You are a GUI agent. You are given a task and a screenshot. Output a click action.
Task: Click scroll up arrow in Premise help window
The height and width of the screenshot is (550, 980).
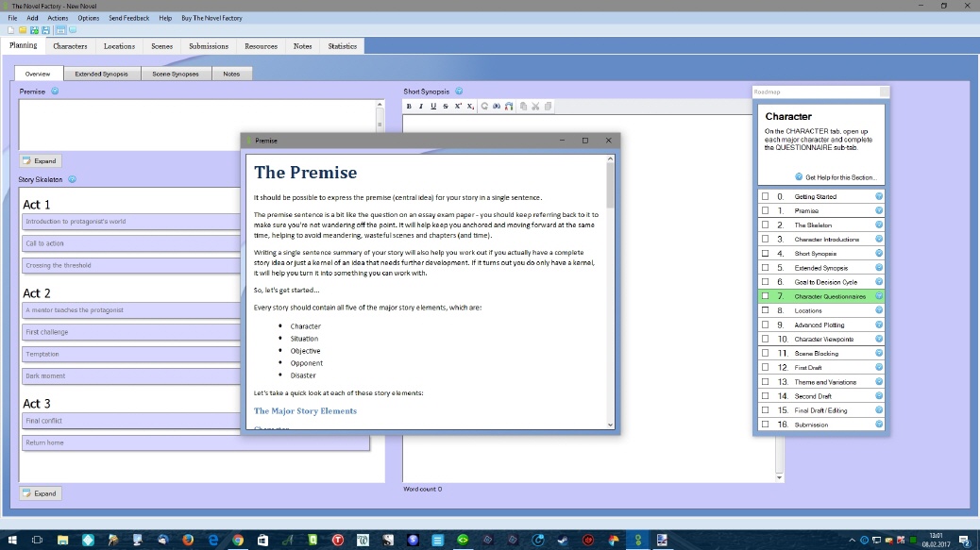(610, 159)
